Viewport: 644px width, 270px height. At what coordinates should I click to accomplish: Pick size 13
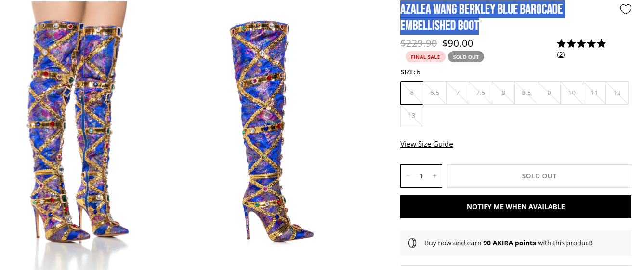412,116
